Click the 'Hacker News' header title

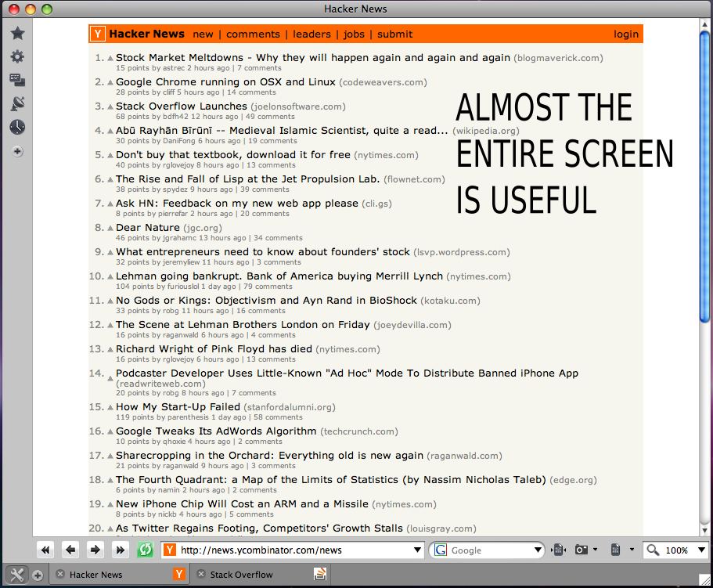click(147, 34)
